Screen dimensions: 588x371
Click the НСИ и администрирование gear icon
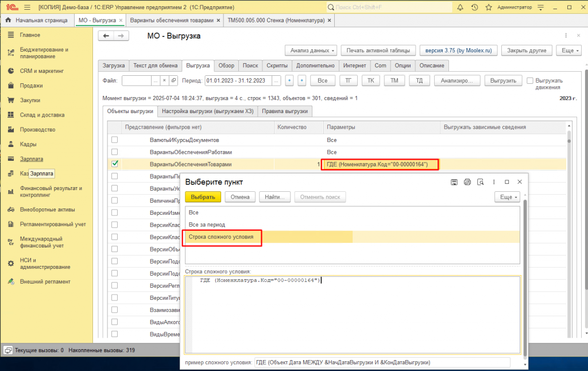[x=11, y=264]
